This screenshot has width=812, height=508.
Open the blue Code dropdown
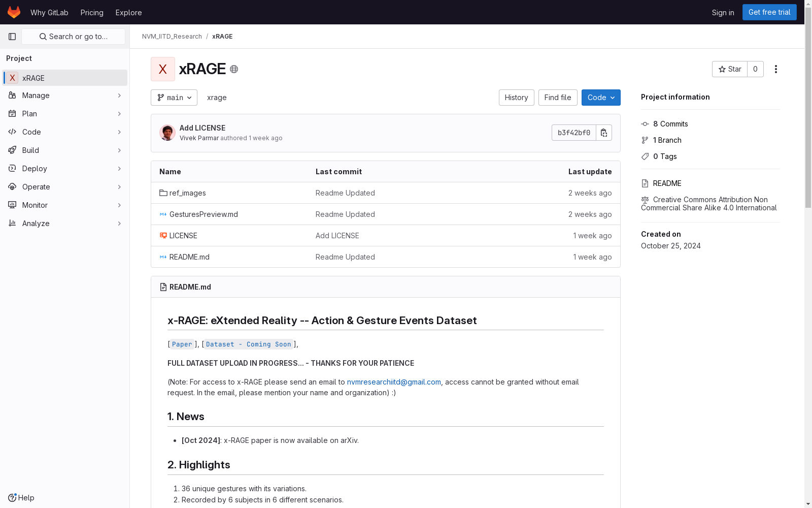pos(601,98)
